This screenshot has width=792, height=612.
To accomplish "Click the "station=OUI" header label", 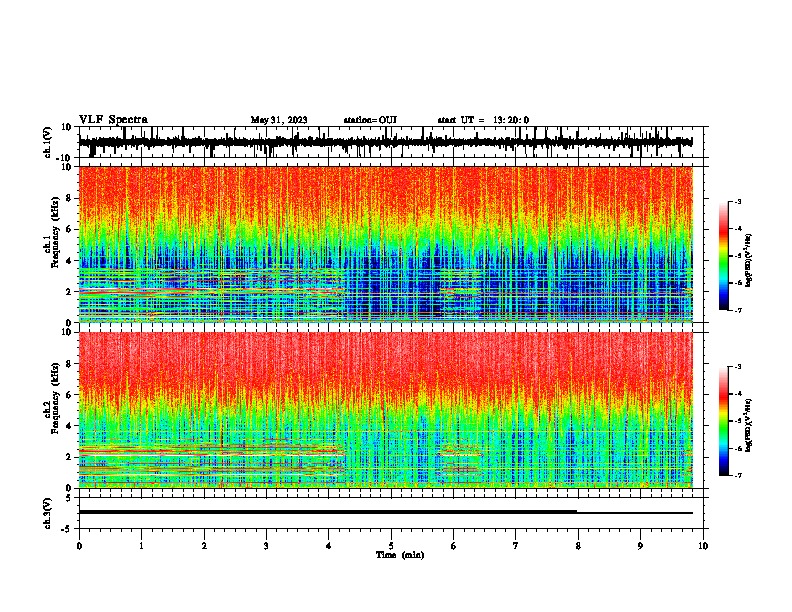I will click(370, 120).
